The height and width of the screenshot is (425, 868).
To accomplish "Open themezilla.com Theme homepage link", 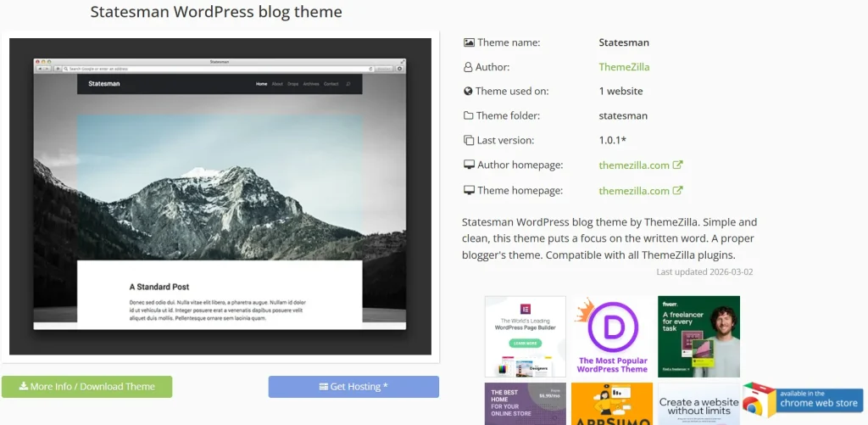I will tap(634, 191).
